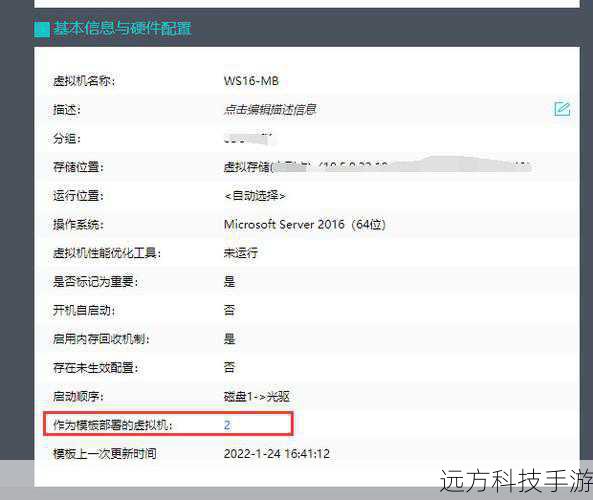Open deployed virtual machines count link 2
Screen dimensions: 593x500
point(227,425)
